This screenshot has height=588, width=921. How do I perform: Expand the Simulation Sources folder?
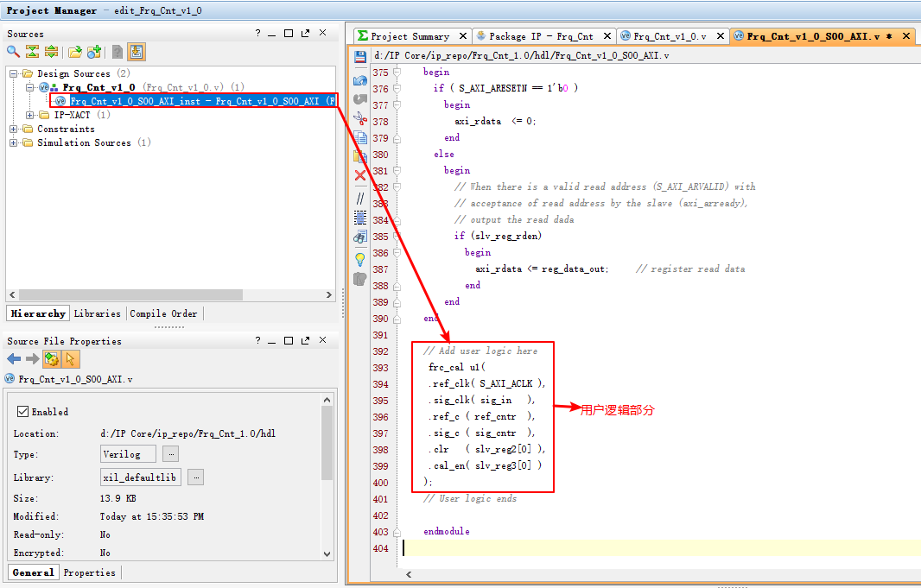13,142
